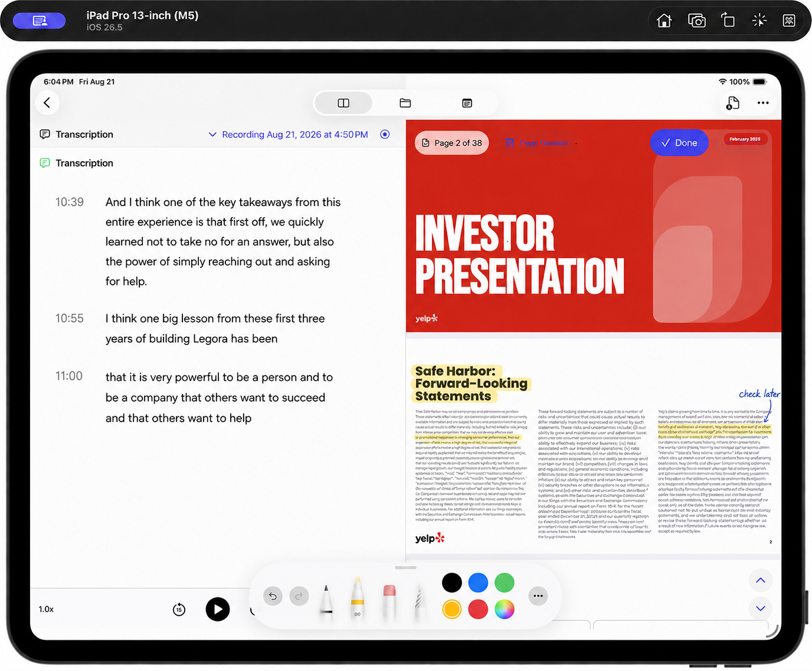This screenshot has height=671, width=812.
Task: Grab the drawing toolbar handle
Action: click(405, 568)
